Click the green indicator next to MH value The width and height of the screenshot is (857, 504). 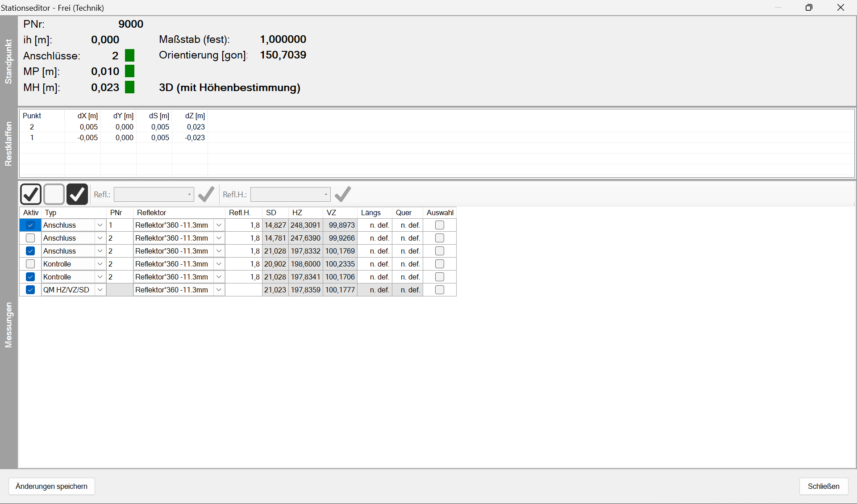pos(129,87)
